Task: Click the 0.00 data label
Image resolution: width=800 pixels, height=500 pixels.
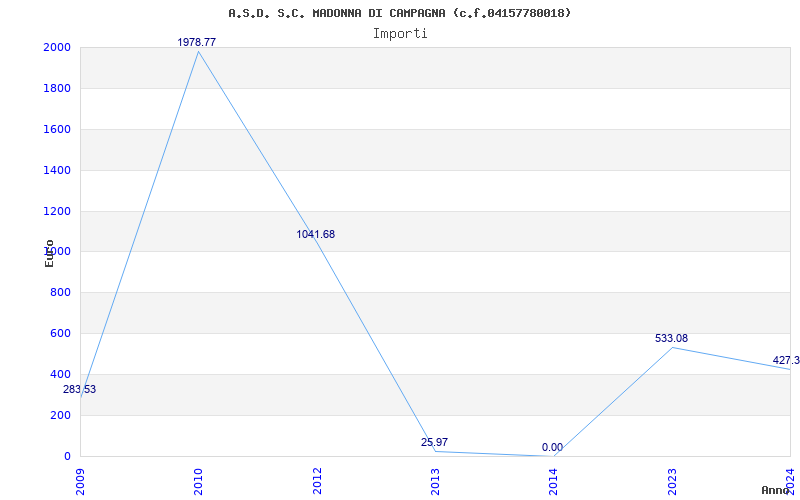Action: pos(552,447)
